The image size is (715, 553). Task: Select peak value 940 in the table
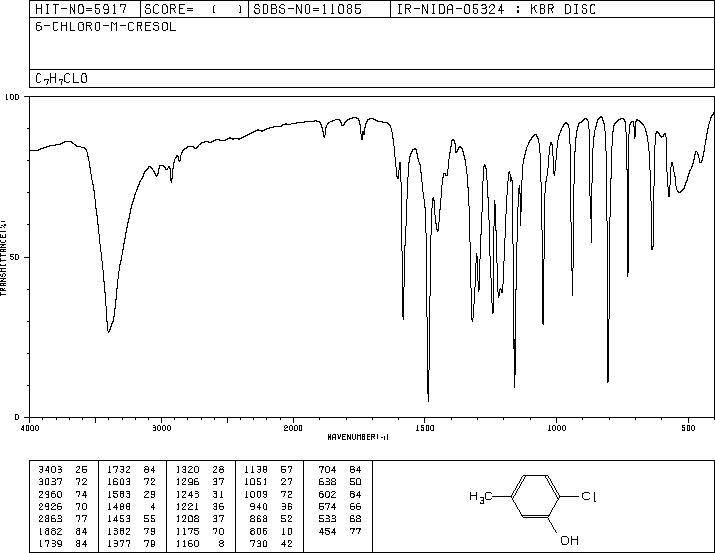259,506
